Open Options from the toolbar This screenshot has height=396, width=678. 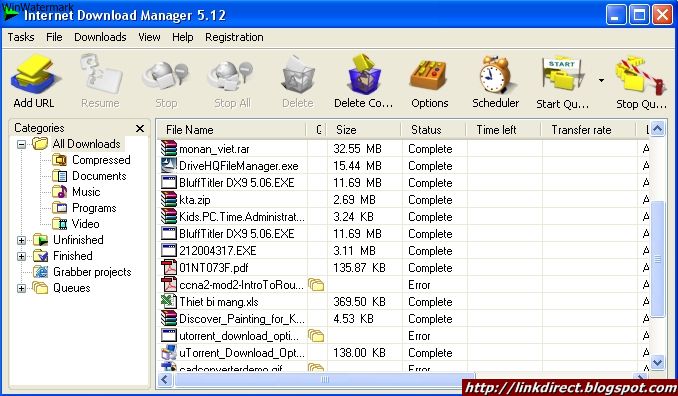coord(429,74)
